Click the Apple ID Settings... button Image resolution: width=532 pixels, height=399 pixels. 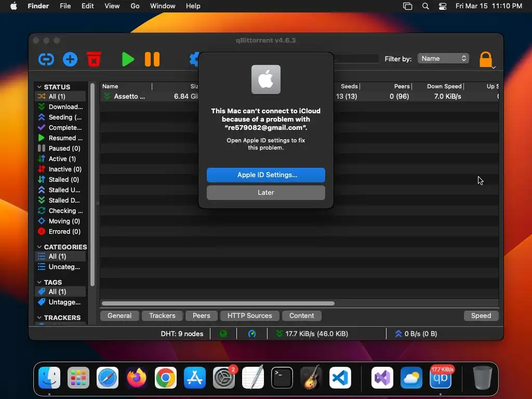(x=266, y=175)
